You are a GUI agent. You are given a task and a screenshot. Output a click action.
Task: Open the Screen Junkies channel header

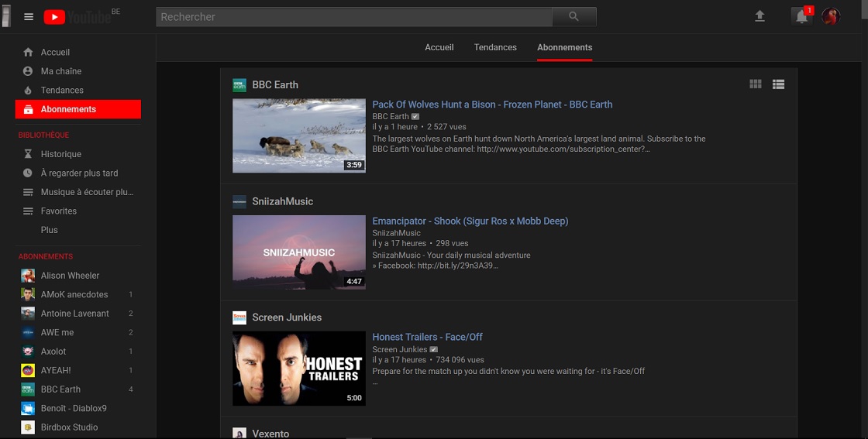point(286,317)
